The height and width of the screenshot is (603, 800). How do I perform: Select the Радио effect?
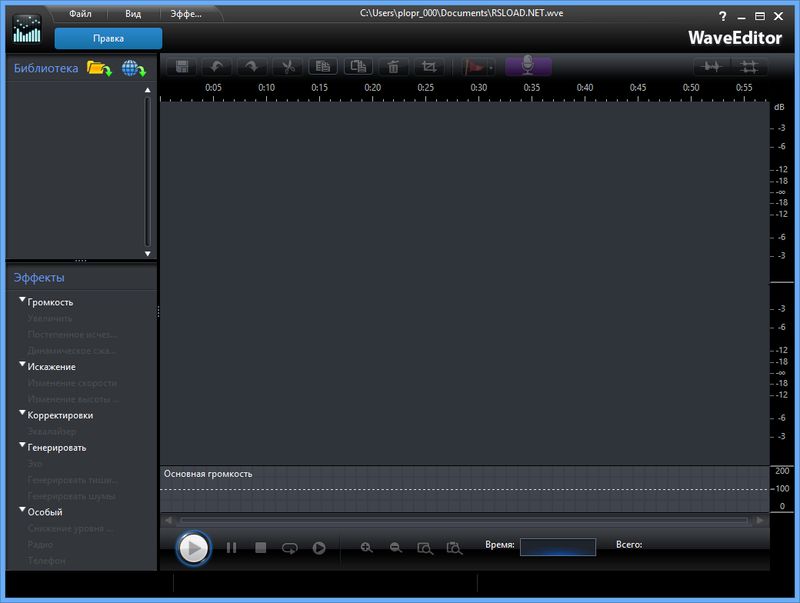click(x=40, y=545)
